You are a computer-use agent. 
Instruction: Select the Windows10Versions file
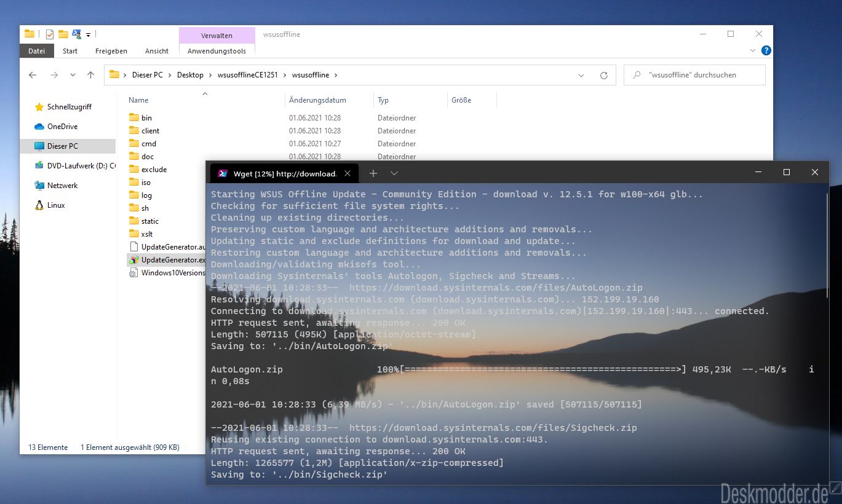(x=167, y=273)
